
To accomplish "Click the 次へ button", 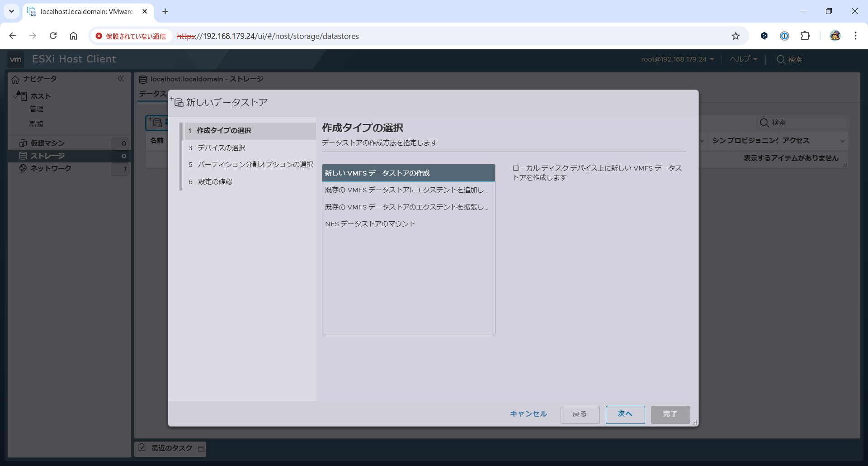I will coord(625,414).
